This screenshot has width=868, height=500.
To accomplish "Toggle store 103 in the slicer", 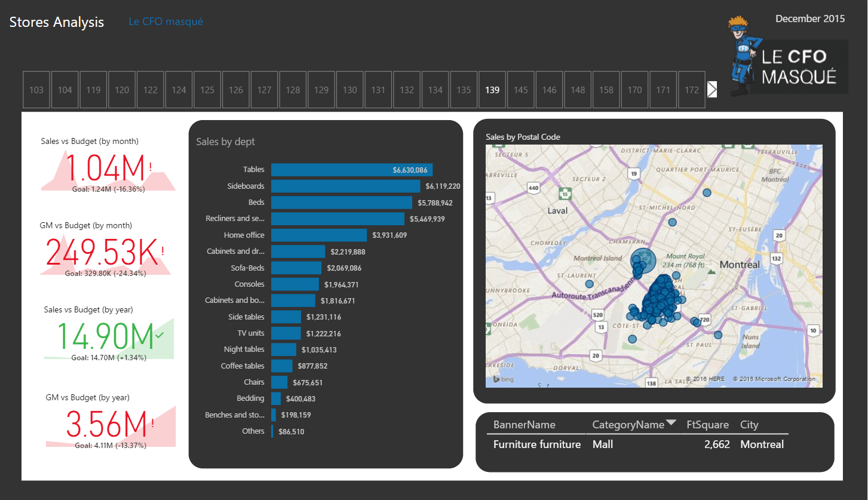I will point(36,90).
